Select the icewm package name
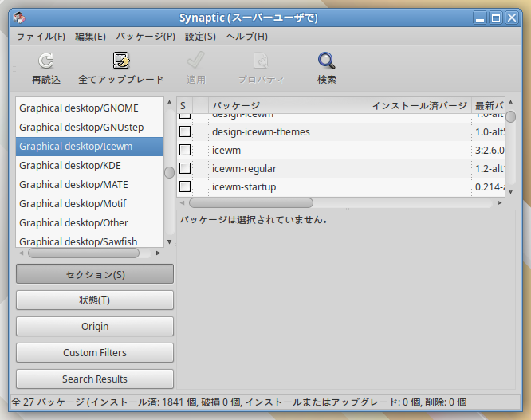 click(x=226, y=151)
